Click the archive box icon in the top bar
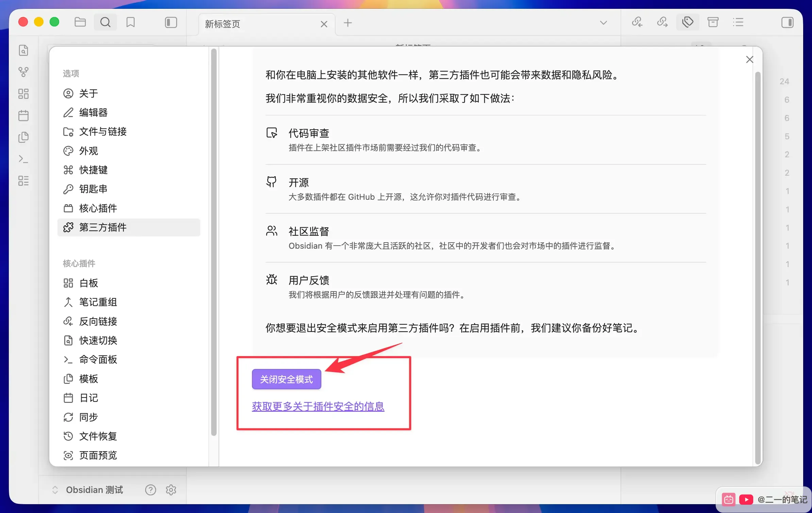812x513 pixels. (713, 22)
